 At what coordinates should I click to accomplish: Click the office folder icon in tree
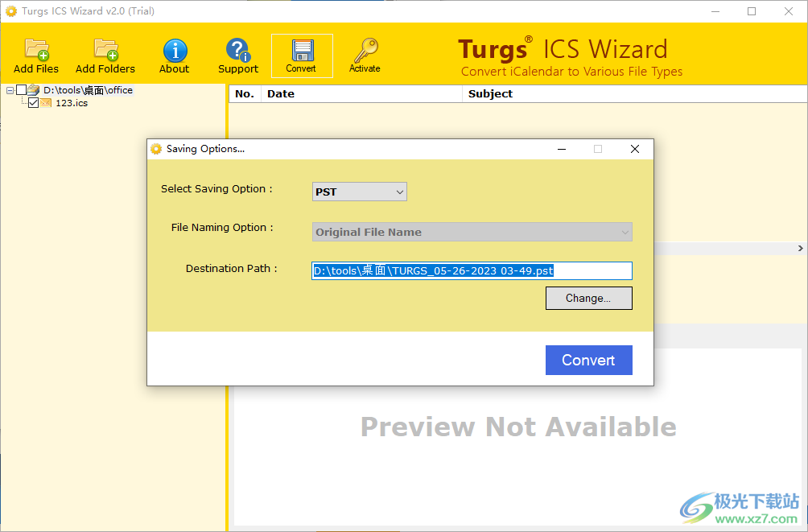(34, 90)
